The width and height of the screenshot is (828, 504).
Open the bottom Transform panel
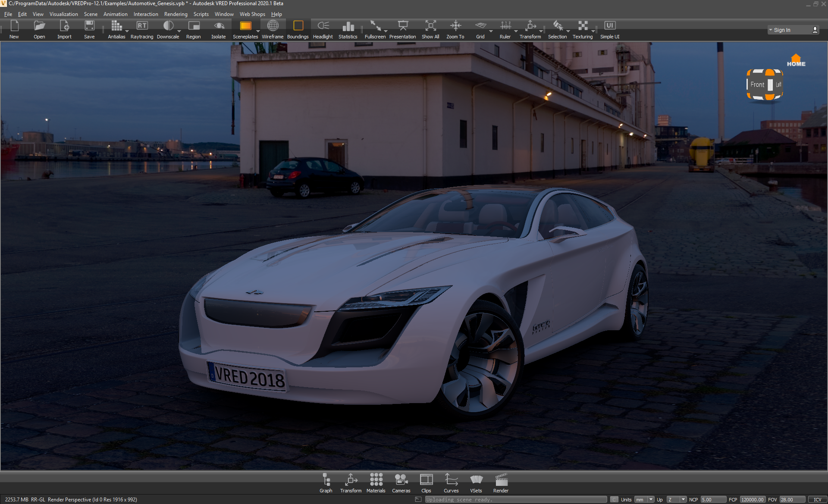pyautogui.click(x=351, y=483)
